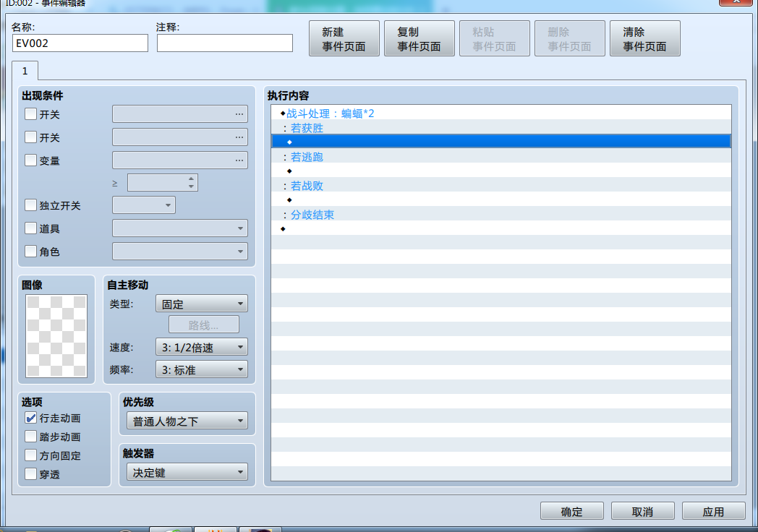Viewport: 758px width, 532px height.
Task: Enable the 道具 condition checkbox
Action: coord(30,228)
